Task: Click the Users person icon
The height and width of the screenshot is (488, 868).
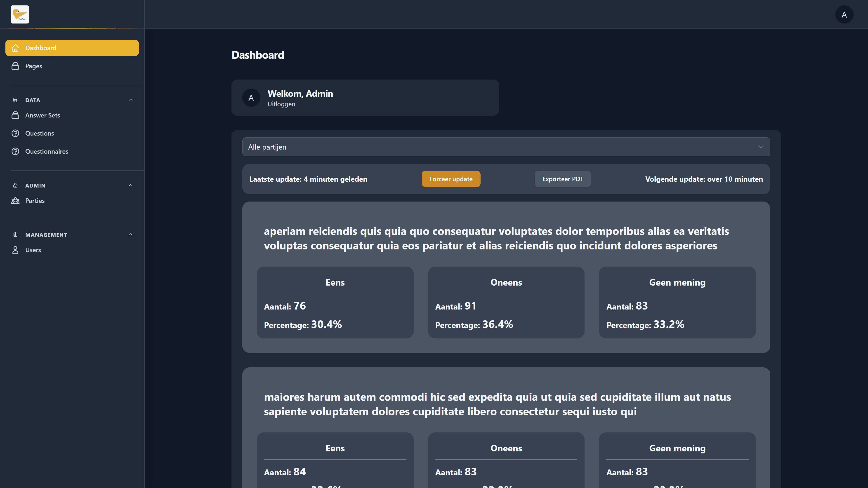Action: [x=15, y=250]
